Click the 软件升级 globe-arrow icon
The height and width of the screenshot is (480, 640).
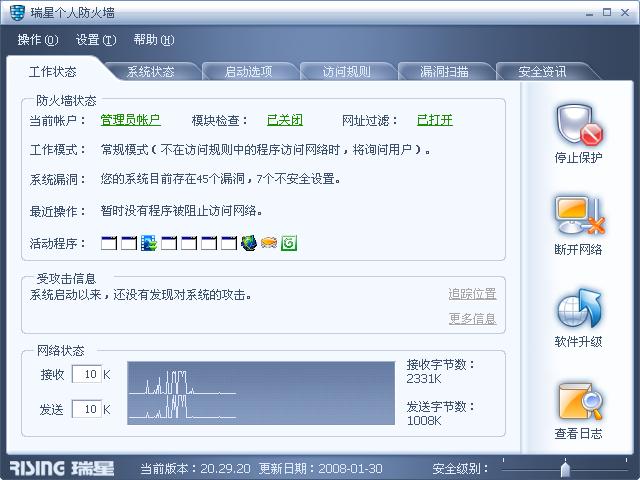pyautogui.click(x=579, y=309)
